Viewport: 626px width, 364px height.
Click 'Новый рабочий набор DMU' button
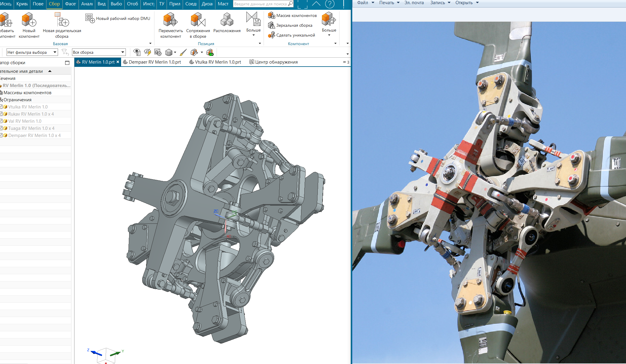coord(118,18)
